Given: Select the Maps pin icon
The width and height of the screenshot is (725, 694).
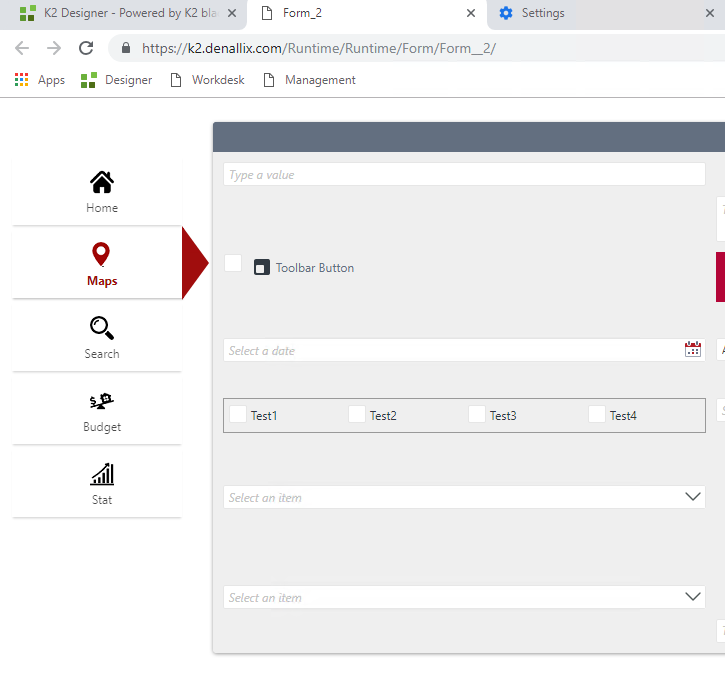Looking at the screenshot, I should coord(101,255).
